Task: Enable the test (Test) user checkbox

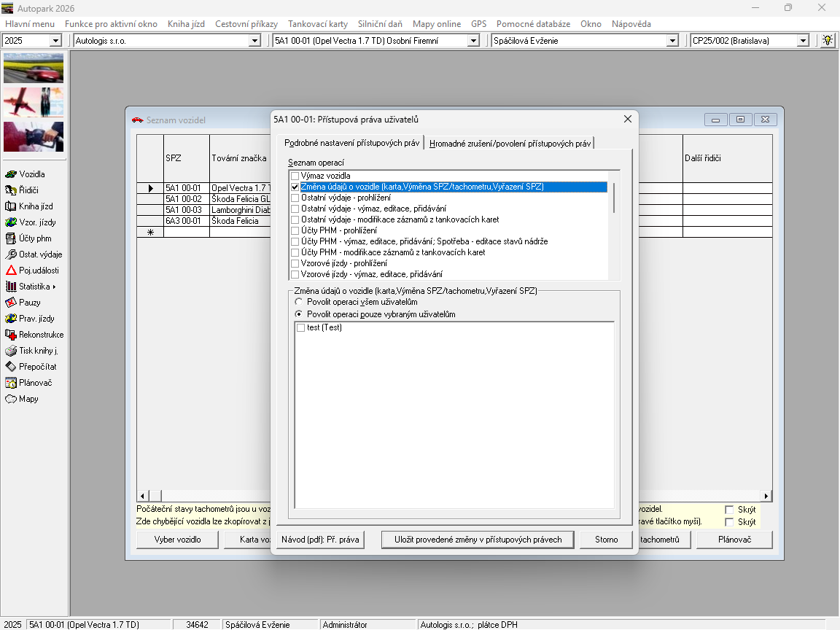Action: (300, 328)
